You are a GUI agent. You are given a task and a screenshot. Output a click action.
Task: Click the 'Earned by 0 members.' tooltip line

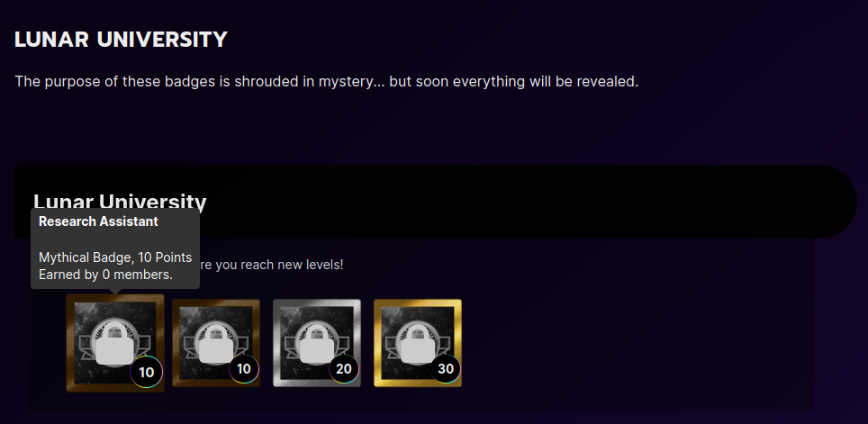(105, 275)
